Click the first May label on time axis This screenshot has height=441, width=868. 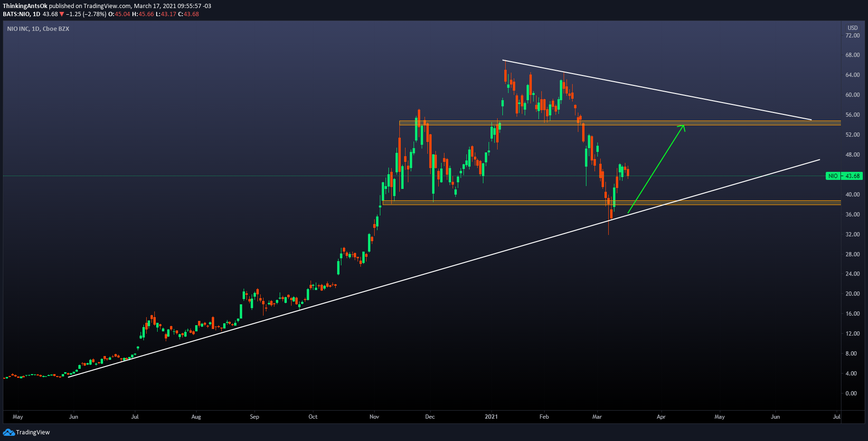click(18, 417)
